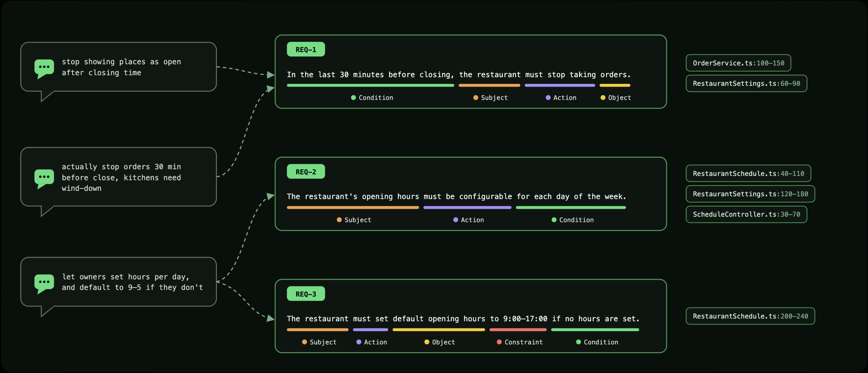The width and height of the screenshot is (868, 373).
Task: Click the Action legend label in REQ-2
Action: point(472,220)
